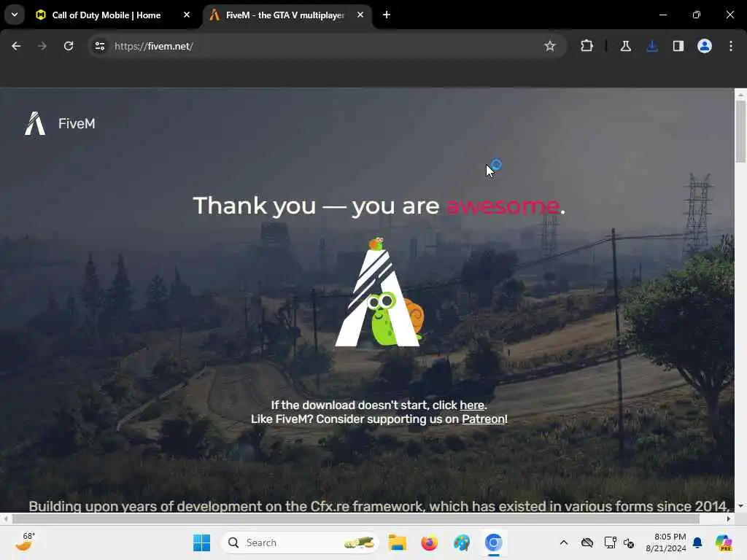Viewport: 747px width, 560px height.
Task: Open the Extensions puzzle icon
Action: [587, 46]
